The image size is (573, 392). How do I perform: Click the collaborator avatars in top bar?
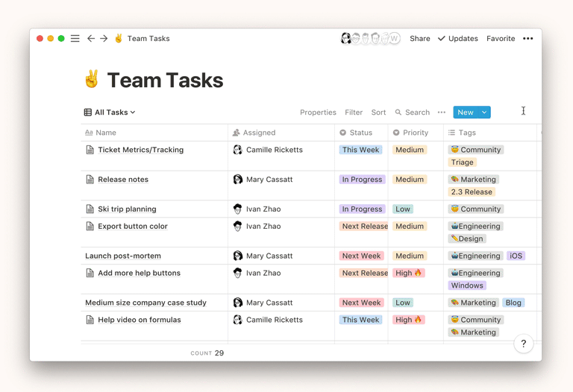tap(370, 39)
